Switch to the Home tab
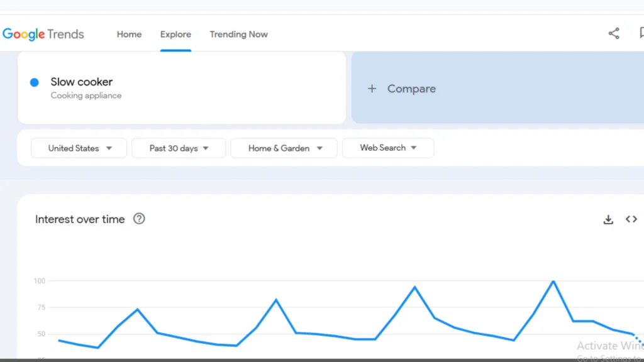 (x=129, y=34)
